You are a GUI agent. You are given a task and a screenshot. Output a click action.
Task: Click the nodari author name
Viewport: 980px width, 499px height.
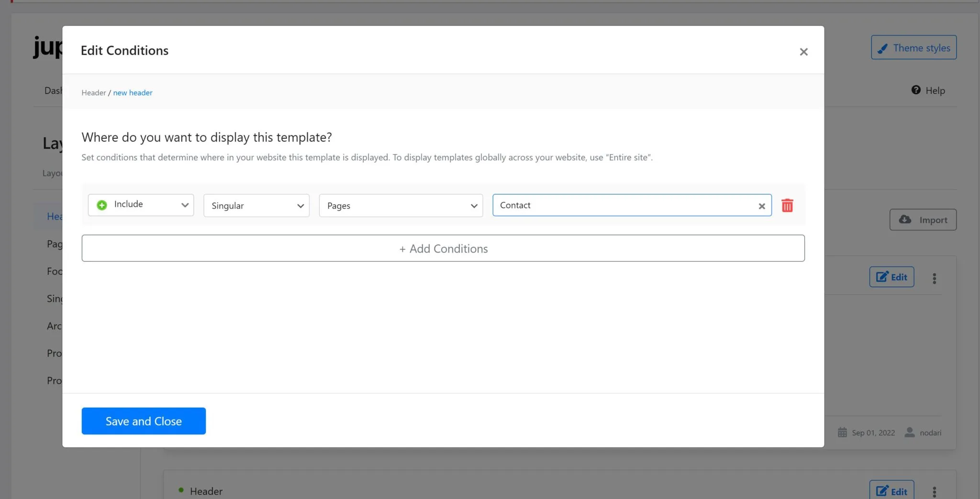930,433
